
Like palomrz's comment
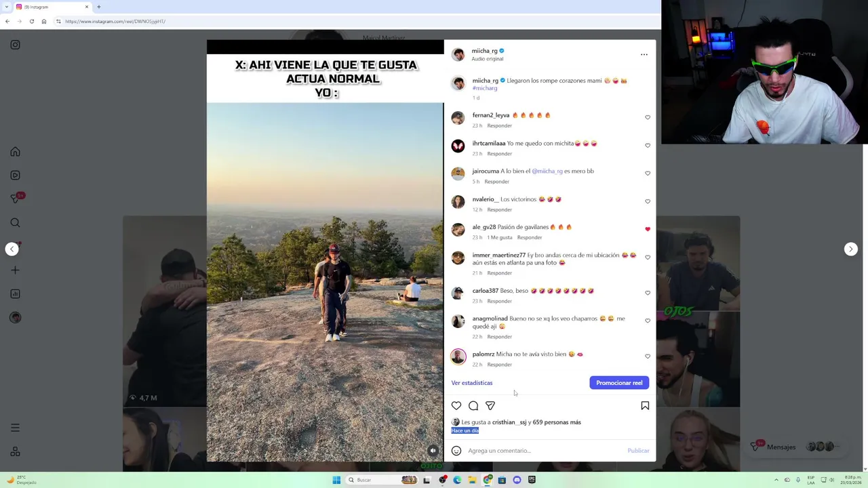tap(648, 356)
